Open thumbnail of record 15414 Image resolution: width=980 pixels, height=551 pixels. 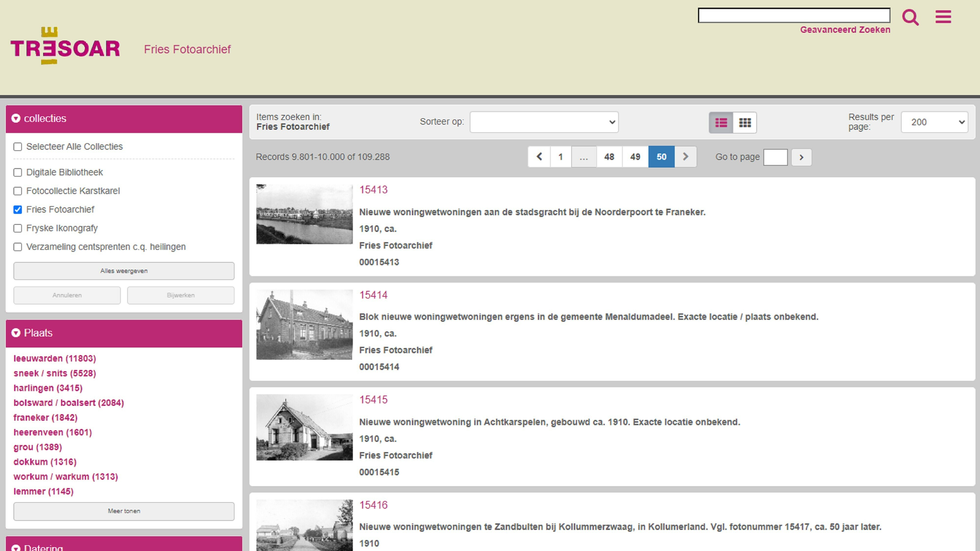click(x=304, y=324)
